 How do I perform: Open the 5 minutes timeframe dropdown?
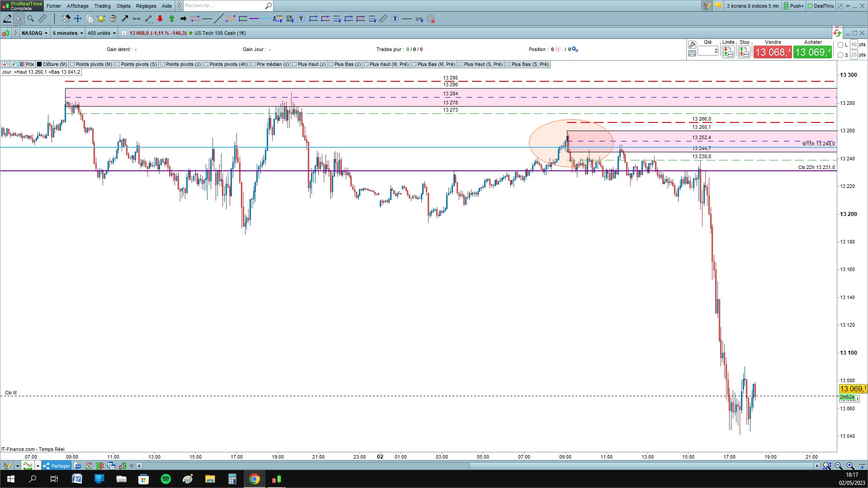pos(68,33)
